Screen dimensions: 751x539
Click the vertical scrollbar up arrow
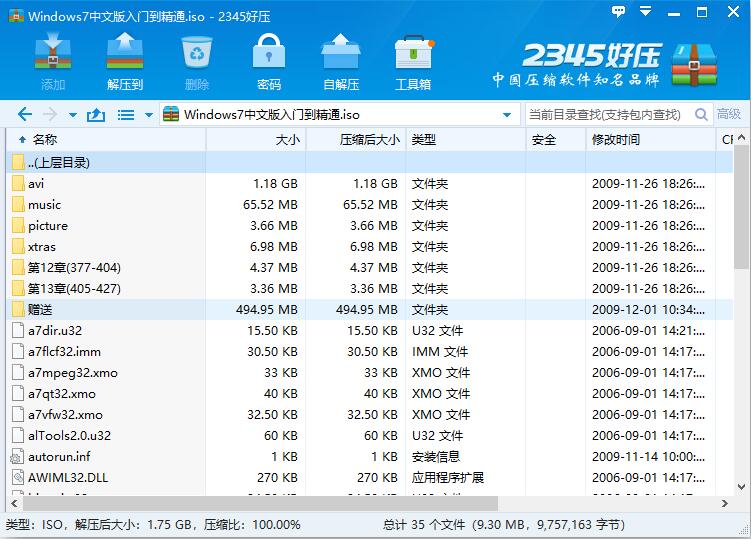point(742,138)
